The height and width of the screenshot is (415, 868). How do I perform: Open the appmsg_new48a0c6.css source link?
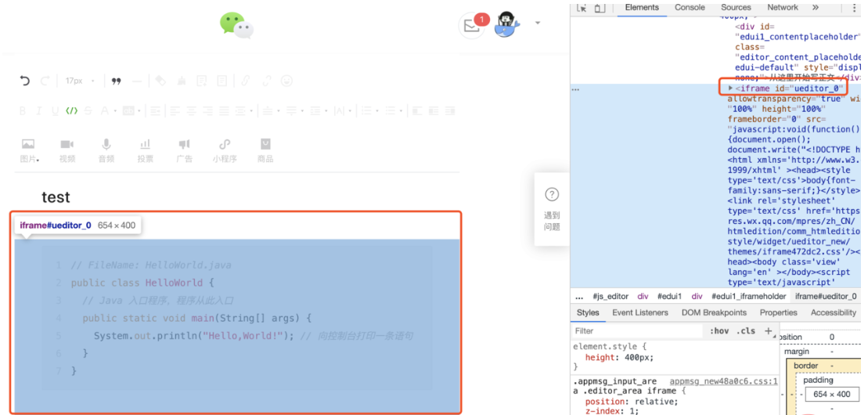pos(723,381)
